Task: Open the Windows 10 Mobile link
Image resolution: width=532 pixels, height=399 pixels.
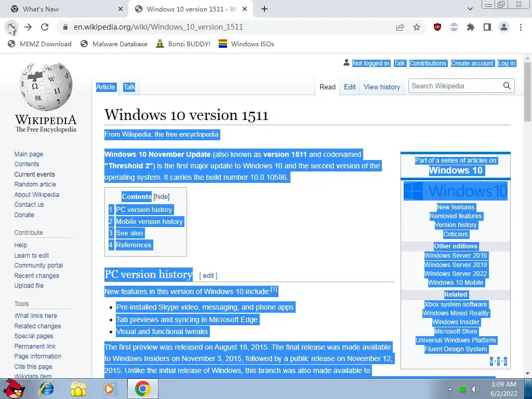Action: [x=456, y=282]
